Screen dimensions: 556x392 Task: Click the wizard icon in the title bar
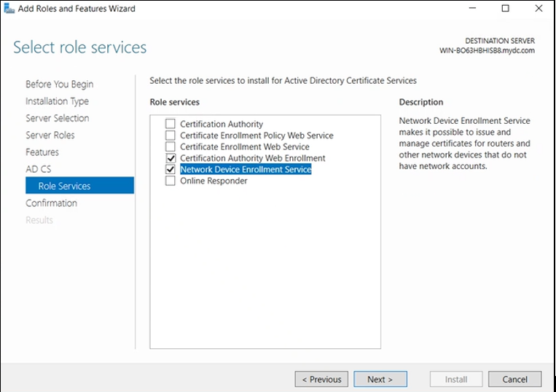(x=9, y=8)
